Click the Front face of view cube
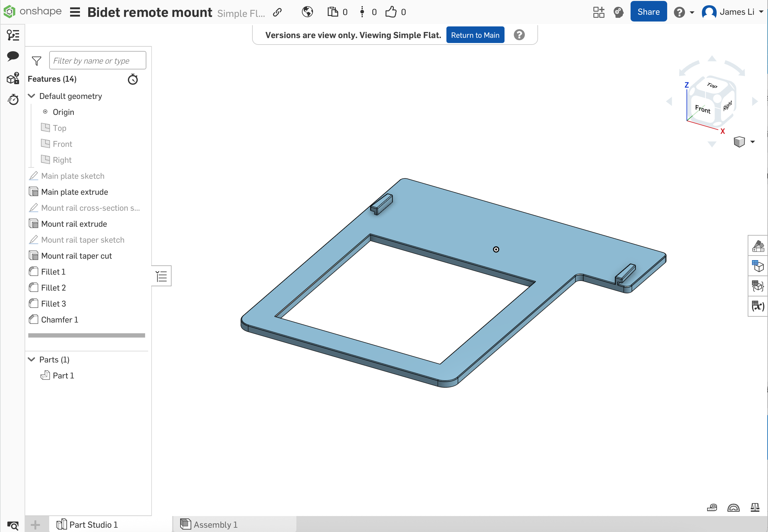The width and height of the screenshot is (768, 532). pyautogui.click(x=703, y=109)
